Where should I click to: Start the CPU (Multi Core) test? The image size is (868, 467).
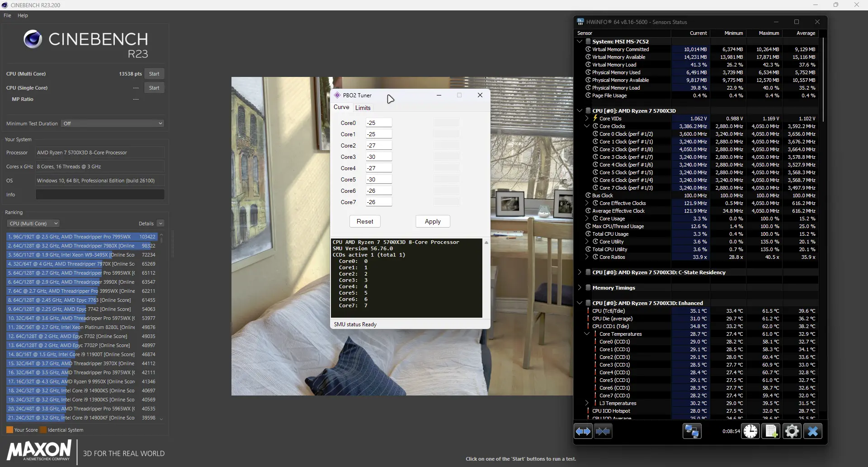(x=154, y=74)
